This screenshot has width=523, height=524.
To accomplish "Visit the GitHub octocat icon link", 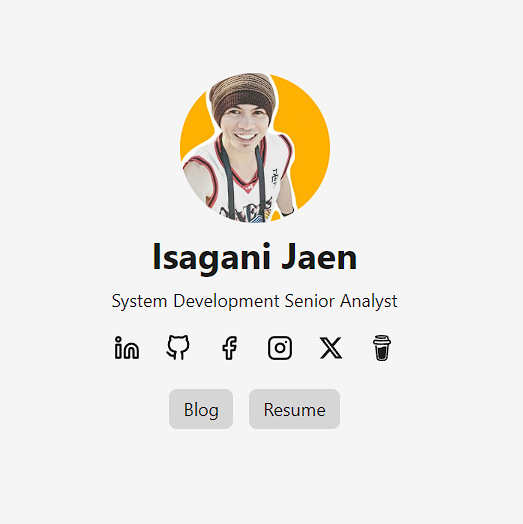I will [178, 348].
